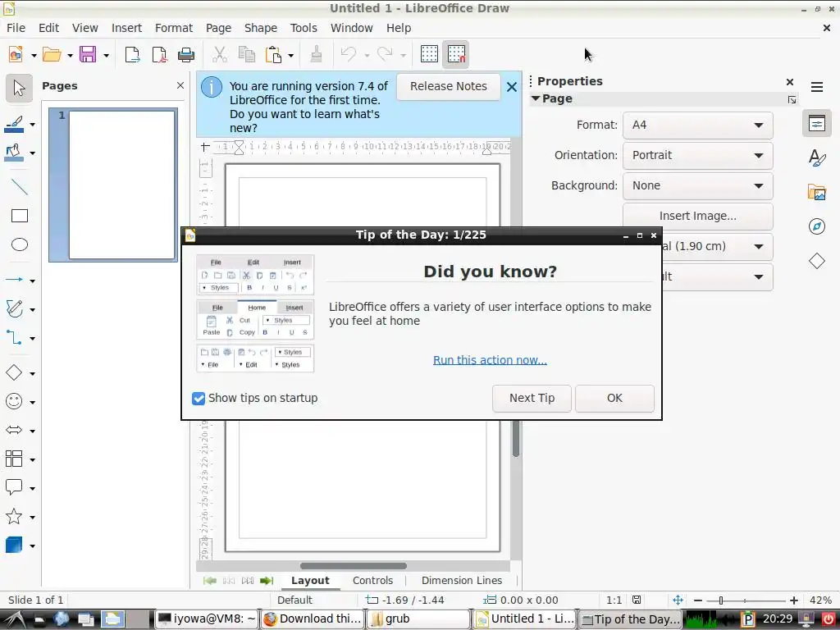Open the sidebar Shapes deck
Viewport: 840px width, 630px height.
[816, 261]
